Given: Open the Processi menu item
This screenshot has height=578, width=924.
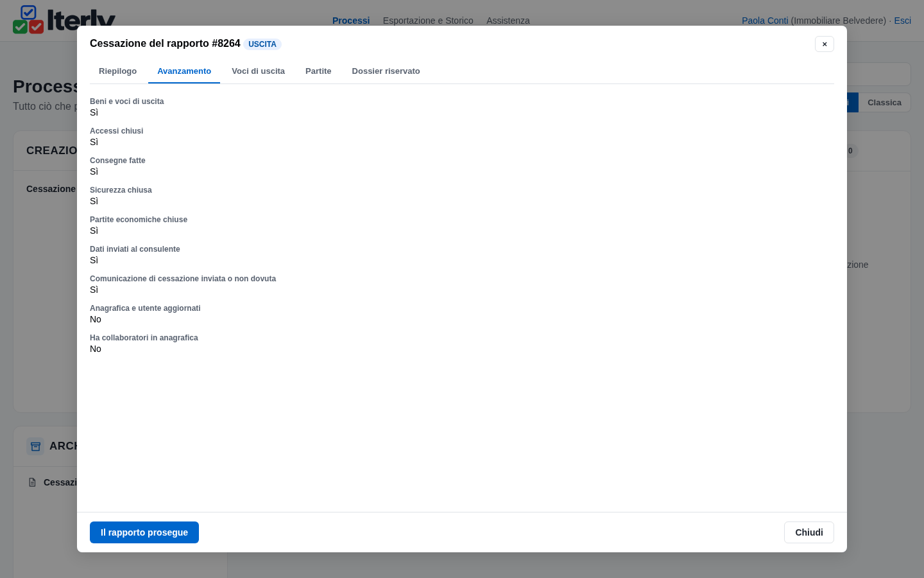Looking at the screenshot, I should point(351,21).
